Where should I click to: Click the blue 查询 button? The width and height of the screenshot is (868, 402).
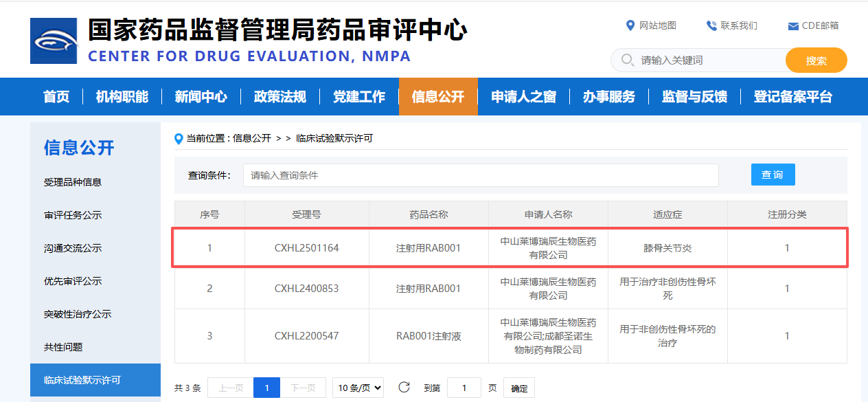click(x=773, y=175)
